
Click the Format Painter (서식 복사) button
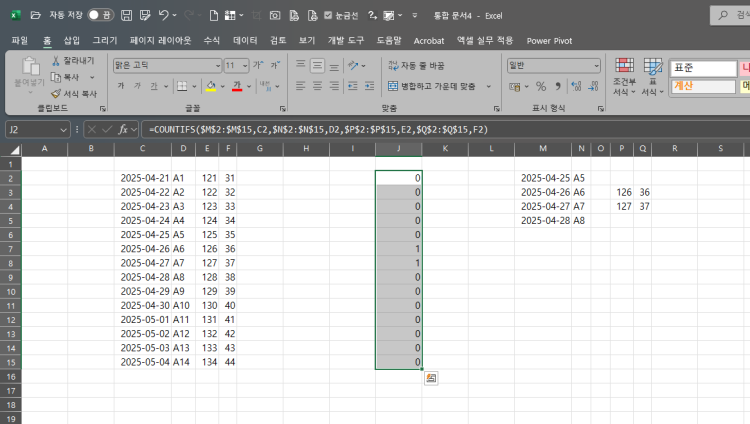[x=73, y=93]
